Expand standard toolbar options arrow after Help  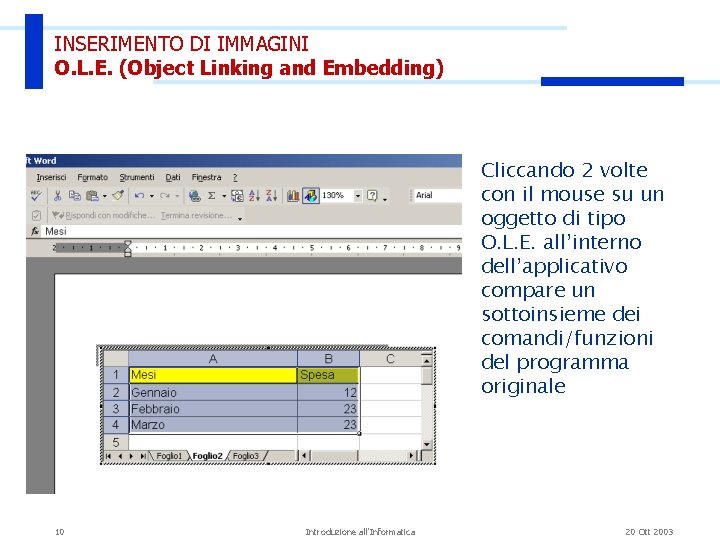coord(385,199)
